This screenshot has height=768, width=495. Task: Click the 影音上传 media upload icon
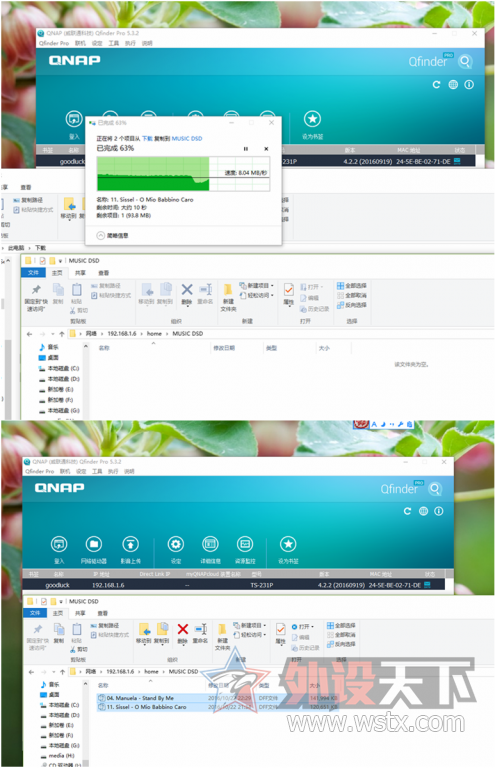tap(130, 544)
